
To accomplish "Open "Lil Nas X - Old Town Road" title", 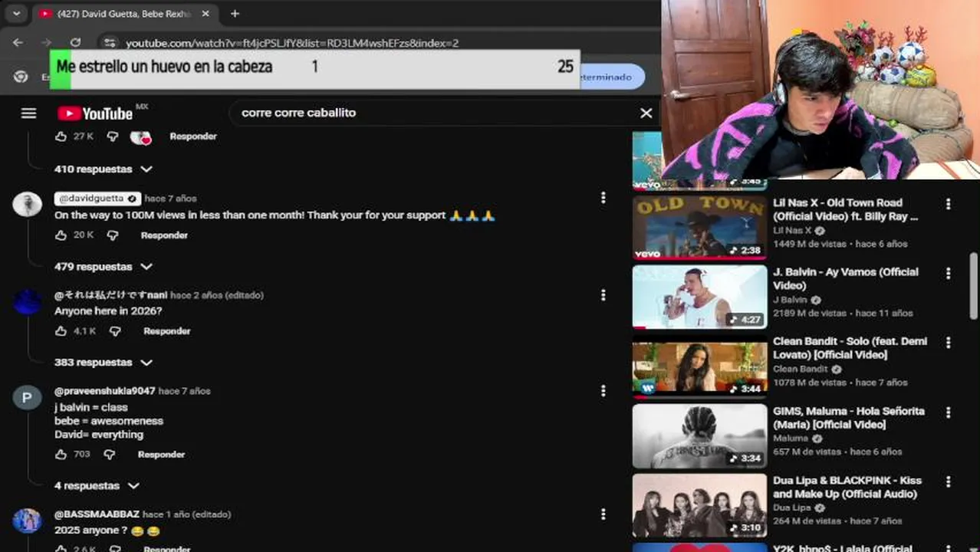I will (x=845, y=209).
